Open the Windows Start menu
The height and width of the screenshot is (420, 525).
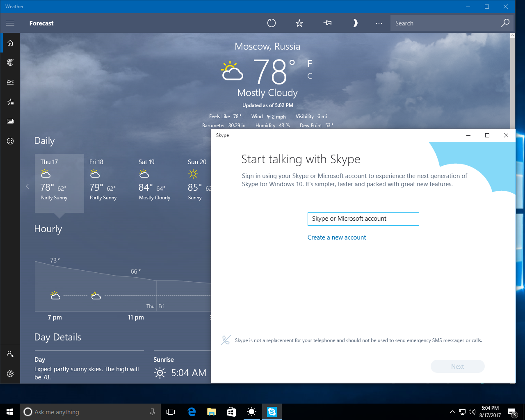[x=10, y=412]
